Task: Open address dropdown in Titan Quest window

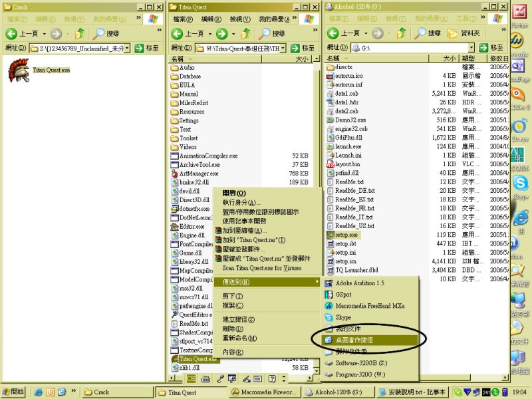Action: [x=283, y=48]
